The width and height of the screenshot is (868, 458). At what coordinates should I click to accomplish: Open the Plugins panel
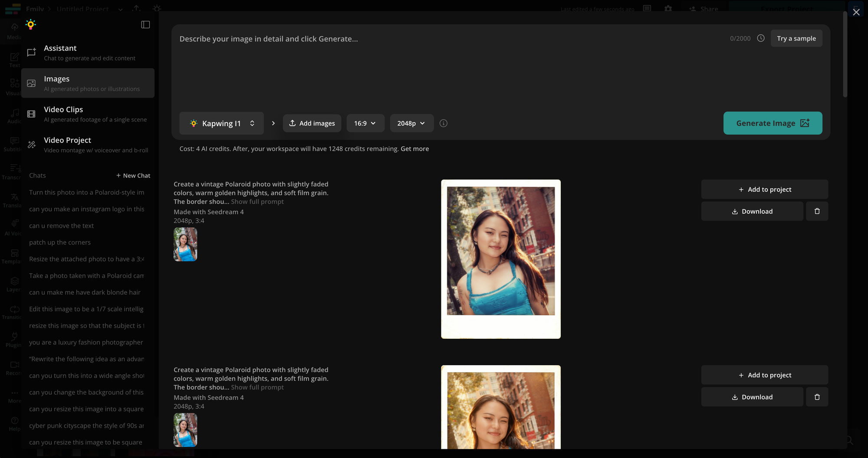pyautogui.click(x=13, y=339)
